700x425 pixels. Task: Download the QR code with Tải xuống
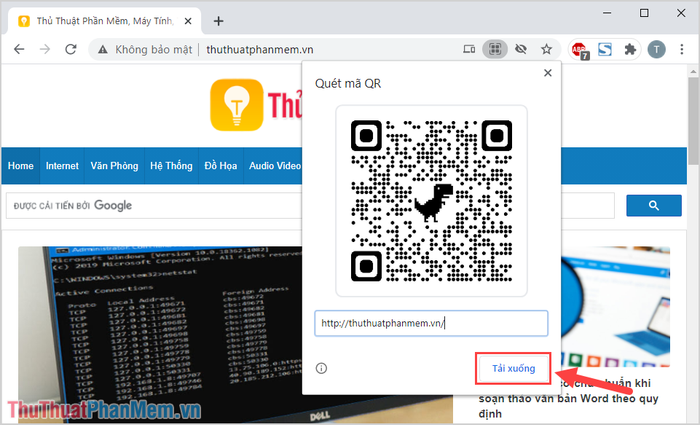pyautogui.click(x=513, y=368)
